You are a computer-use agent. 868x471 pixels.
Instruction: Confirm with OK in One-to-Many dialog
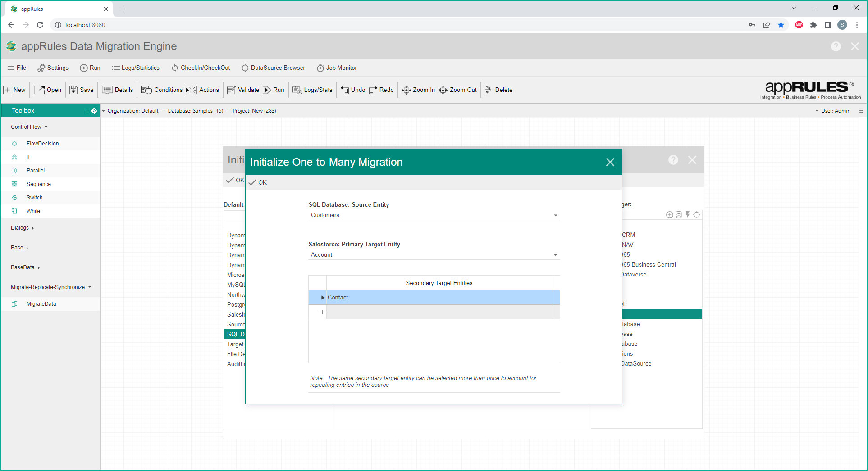pyautogui.click(x=258, y=182)
